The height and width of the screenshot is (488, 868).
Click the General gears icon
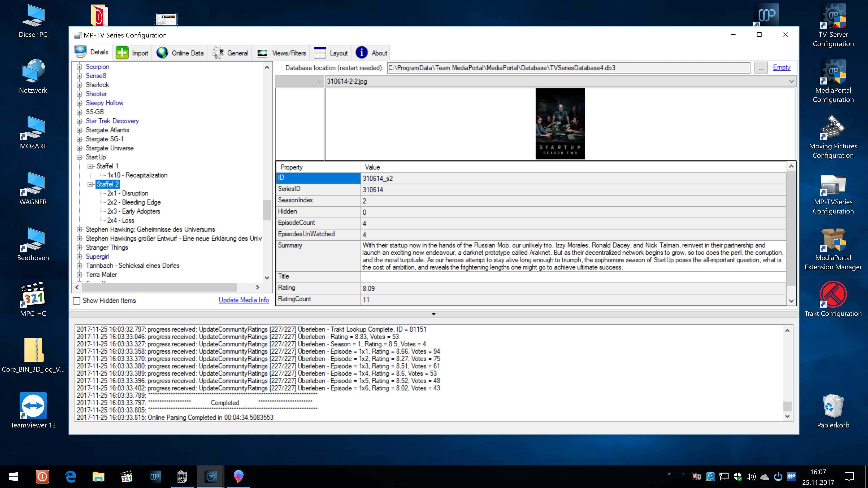tap(218, 53)
